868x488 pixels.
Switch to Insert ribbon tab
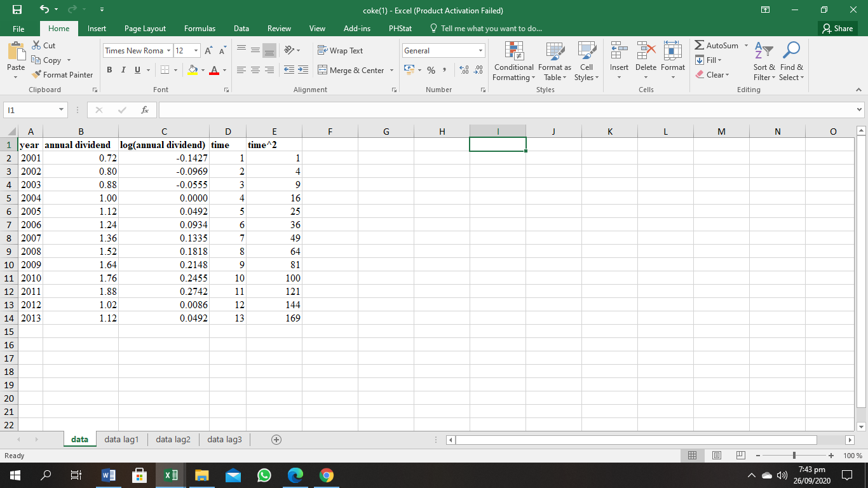click(x=97, y=29)
